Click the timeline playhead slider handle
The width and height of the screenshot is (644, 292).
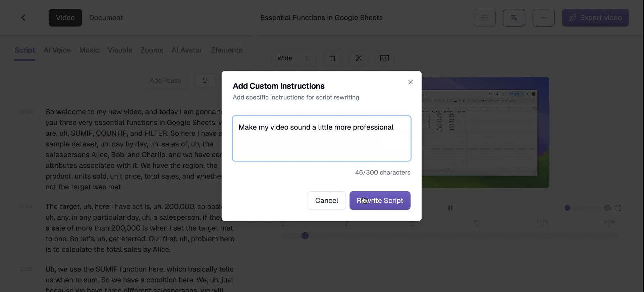click(305, 236)
